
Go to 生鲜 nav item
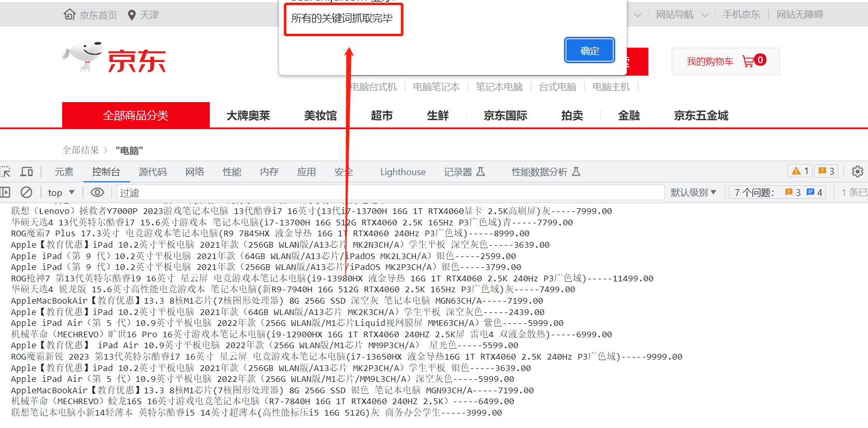pos(438,115)
